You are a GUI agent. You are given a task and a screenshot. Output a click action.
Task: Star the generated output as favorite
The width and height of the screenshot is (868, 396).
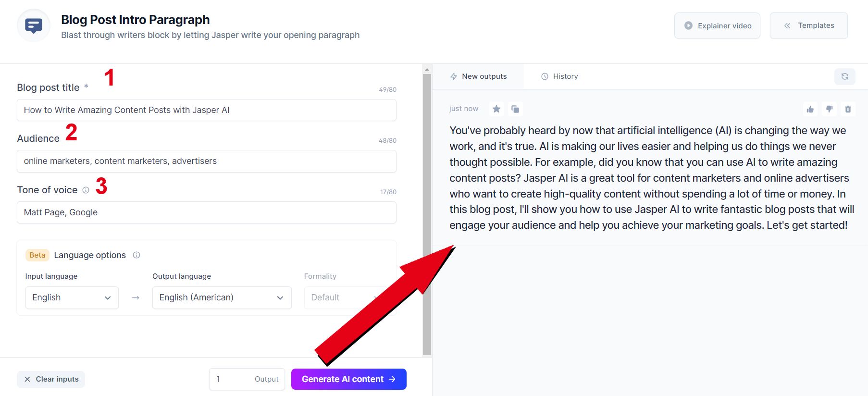pos(496,109)
